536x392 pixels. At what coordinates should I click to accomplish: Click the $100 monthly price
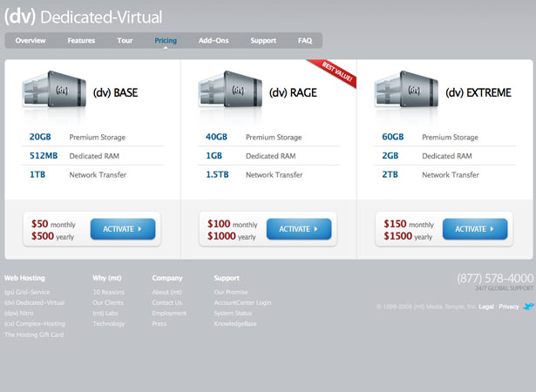(233, 224)
